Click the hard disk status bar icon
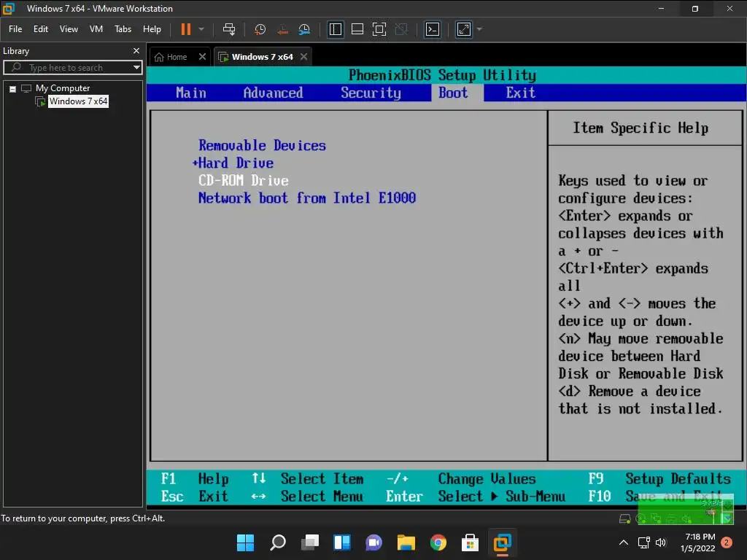Image resolution: width=747 pixels, height=560 pixels. click(624, 518)
